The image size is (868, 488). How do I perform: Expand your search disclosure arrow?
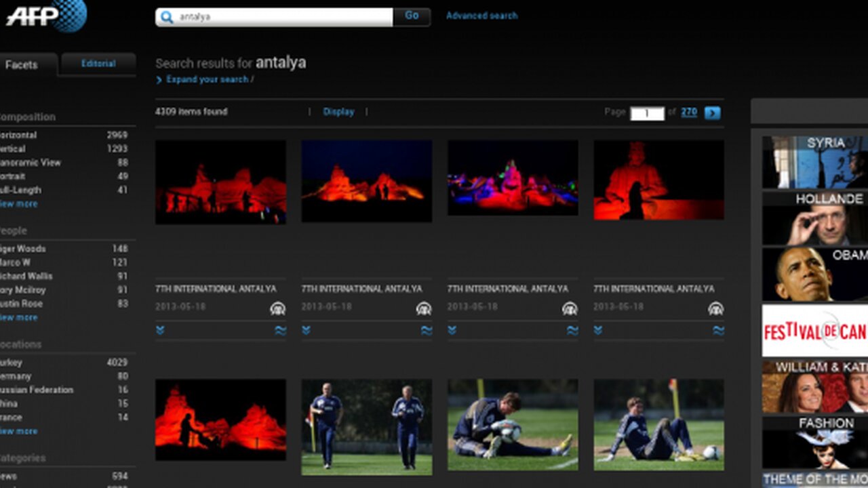pyautogui.click(x=159, y=80)
